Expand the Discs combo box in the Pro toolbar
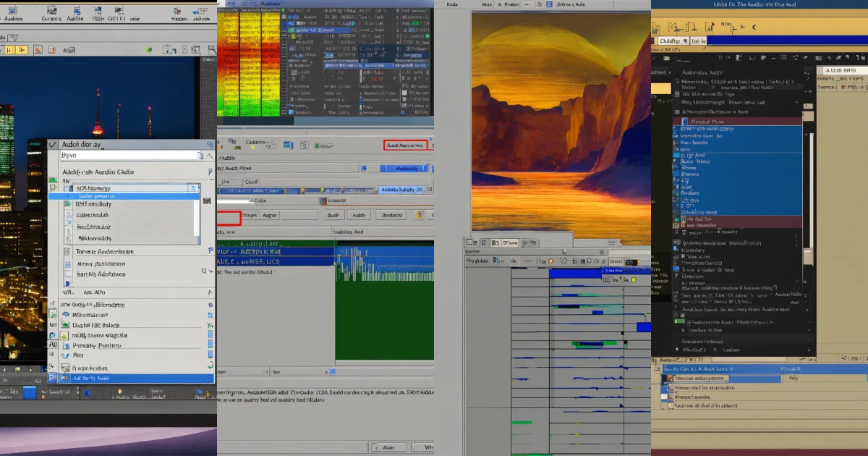868x456 pixels. [631, 261]
